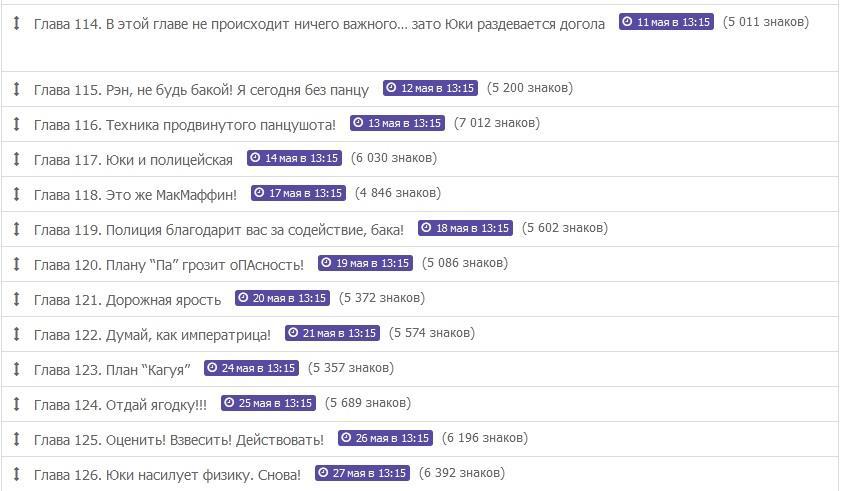This screenshot has height=491, width=845.
Task: Click the move arrow icon for Глава 115
Action: tap(16, 89)
